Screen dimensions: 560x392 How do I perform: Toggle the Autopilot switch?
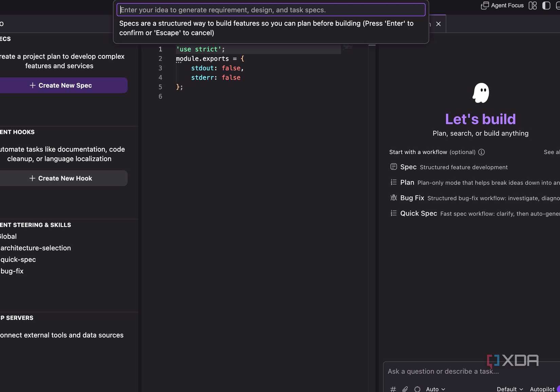[558, 389]
